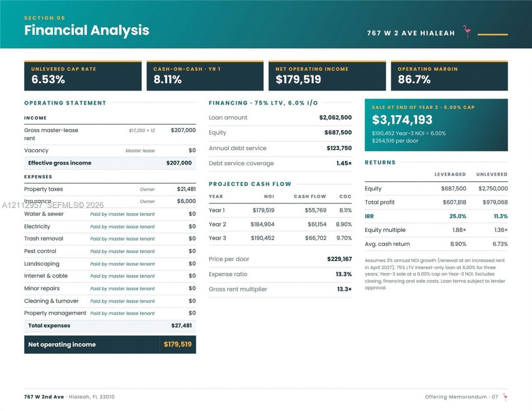Click Year 3 CoC 9.70% cell

coord(344,238)
